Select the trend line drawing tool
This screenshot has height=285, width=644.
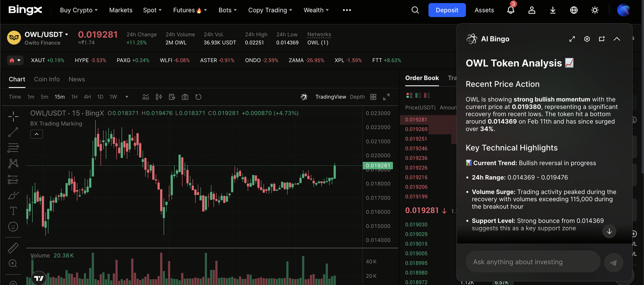(13, 132)
